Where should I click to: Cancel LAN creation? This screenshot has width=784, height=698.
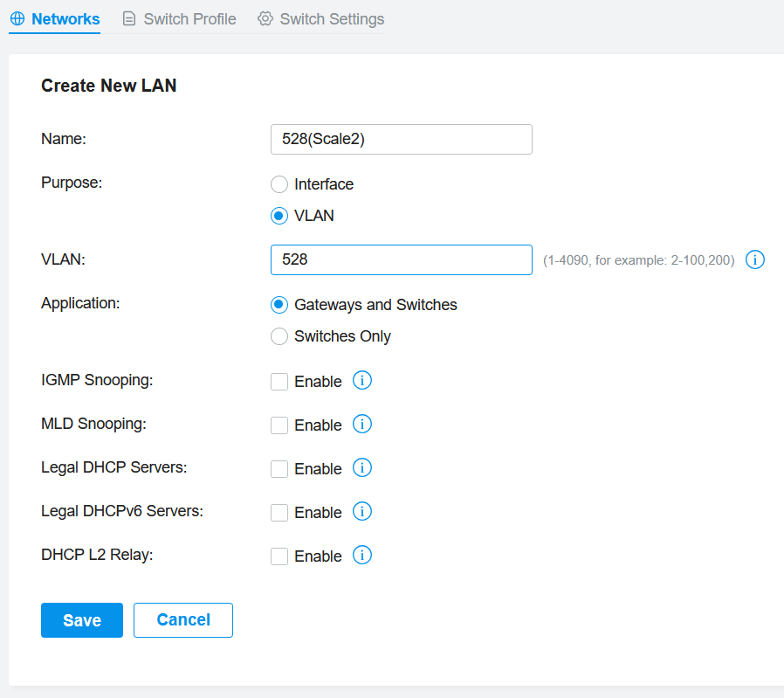click(x=183, y=620)
